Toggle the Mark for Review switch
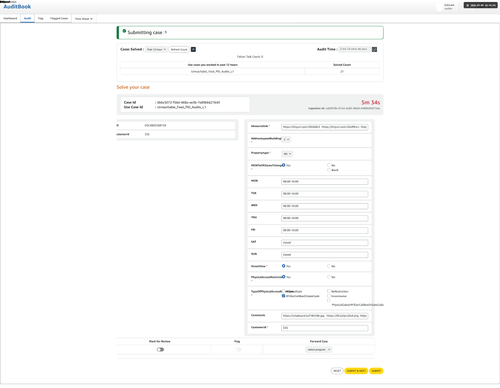This screenshot has width=500, height=388. tap(160, 349)
